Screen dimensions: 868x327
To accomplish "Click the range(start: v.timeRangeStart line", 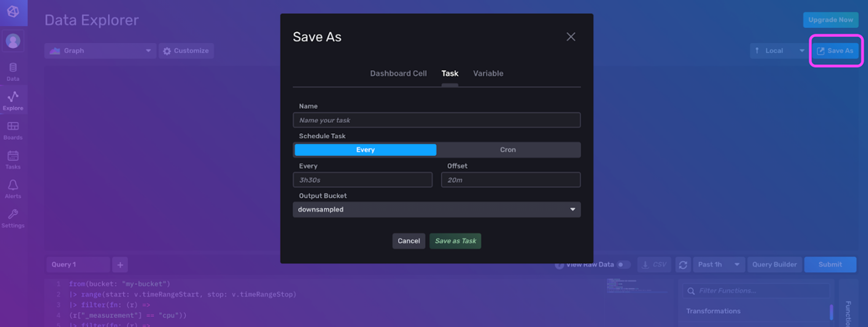I will pos(183,295).
